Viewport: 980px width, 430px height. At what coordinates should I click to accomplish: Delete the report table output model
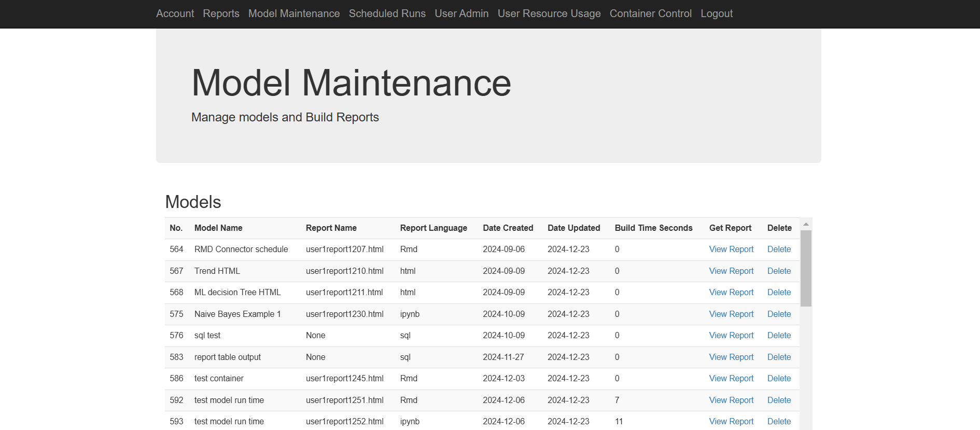pos(778,357)
